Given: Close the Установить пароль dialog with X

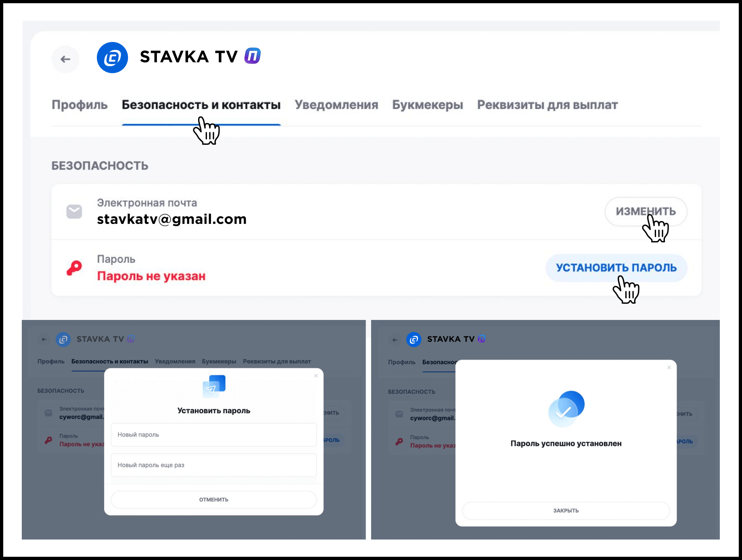Looking at the screenshot, I should coord(316,376).
